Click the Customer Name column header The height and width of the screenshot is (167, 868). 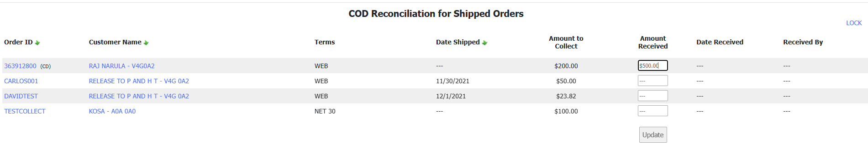(115, 42)
